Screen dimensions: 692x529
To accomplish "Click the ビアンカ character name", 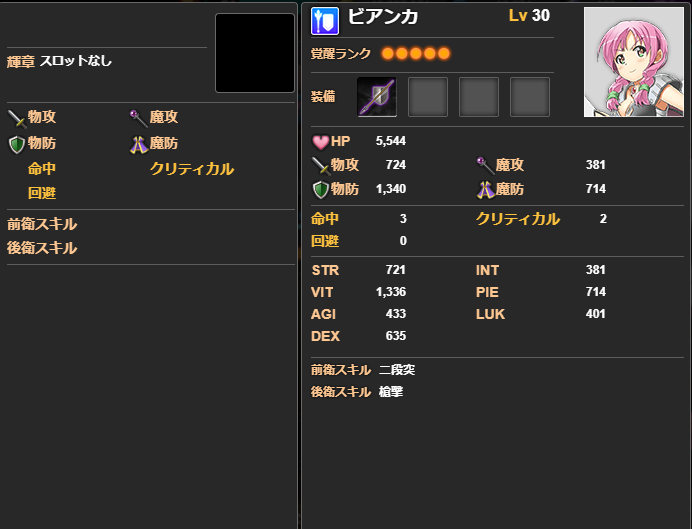I will (x=383, y=17).
